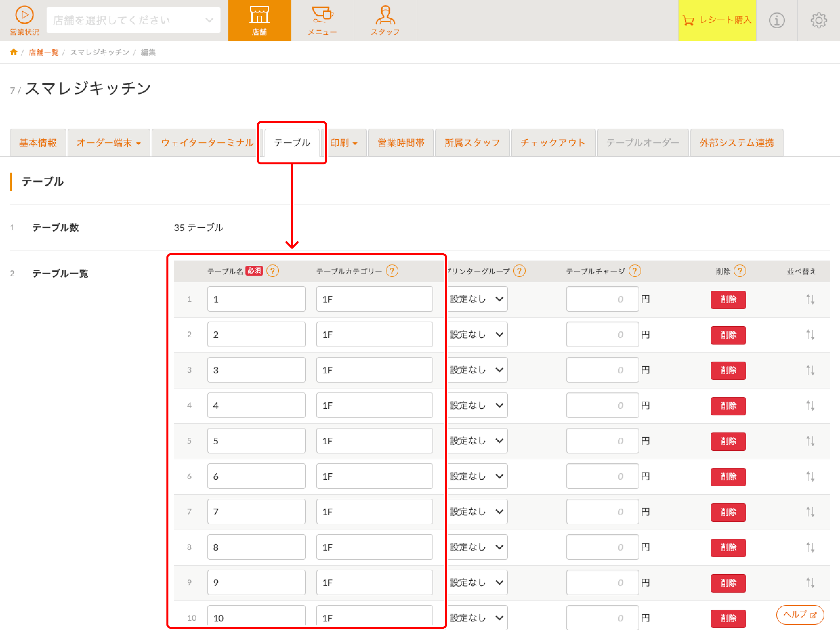Switch to the ウェイターターミナル tab

[x=207, y=143]
